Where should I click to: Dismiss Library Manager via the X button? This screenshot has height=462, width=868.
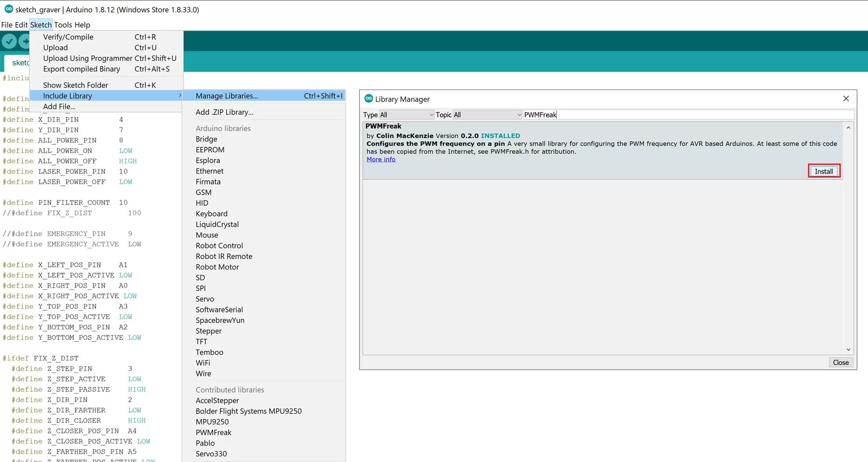click(x=846, y=98)
